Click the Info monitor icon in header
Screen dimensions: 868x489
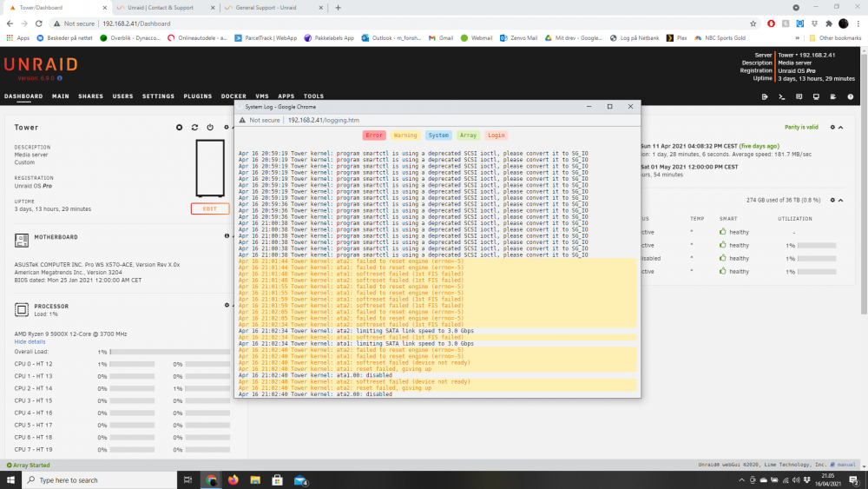(x=816, y=97)
